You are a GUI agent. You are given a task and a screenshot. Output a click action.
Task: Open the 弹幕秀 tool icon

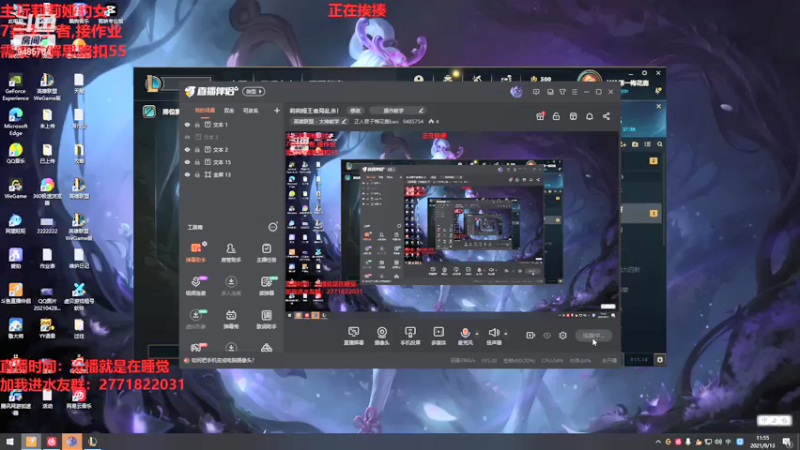[231, 319]
